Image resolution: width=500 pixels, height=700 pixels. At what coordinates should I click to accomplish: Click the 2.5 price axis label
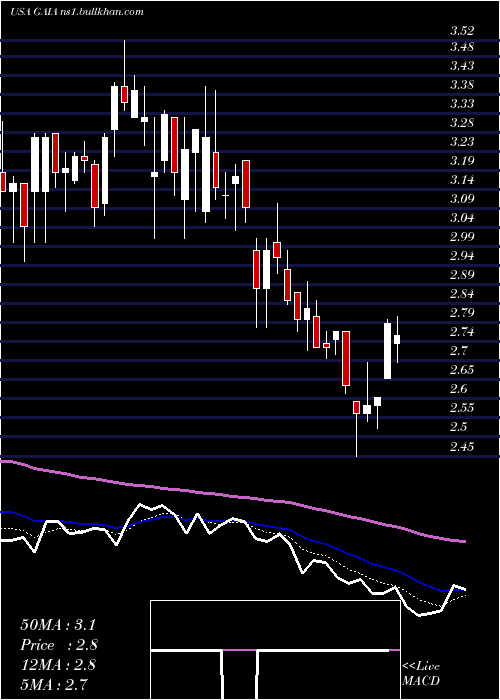(x=458, y=426)
